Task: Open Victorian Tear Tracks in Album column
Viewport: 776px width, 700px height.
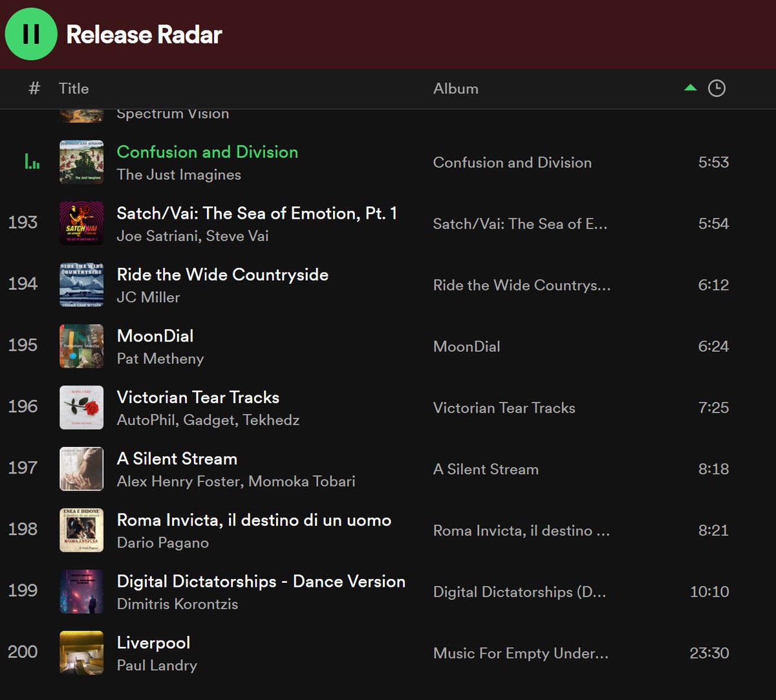Action: 504,408
